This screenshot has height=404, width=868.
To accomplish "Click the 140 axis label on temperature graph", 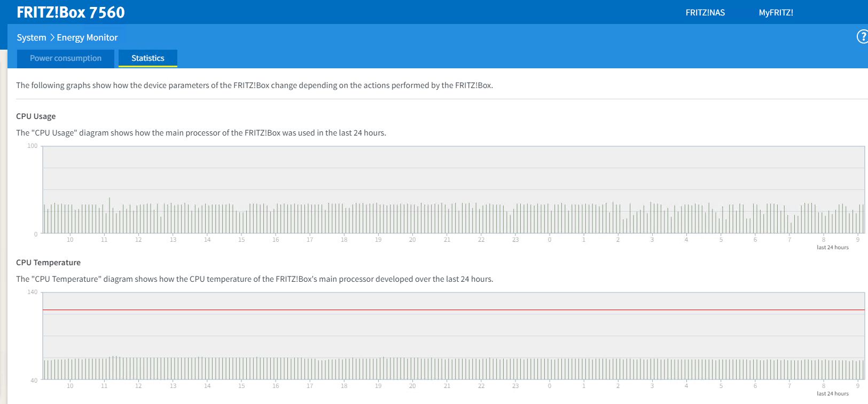I will 33,292.
